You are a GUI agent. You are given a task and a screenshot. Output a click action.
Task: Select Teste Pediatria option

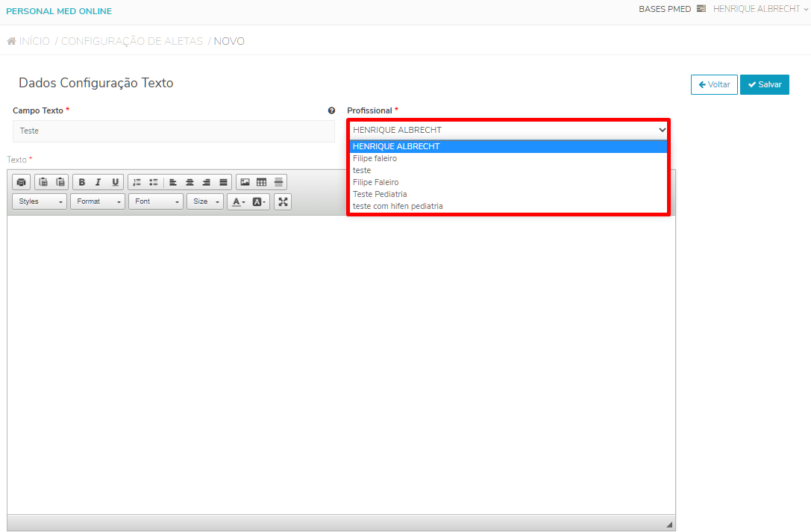click(508, 194)
